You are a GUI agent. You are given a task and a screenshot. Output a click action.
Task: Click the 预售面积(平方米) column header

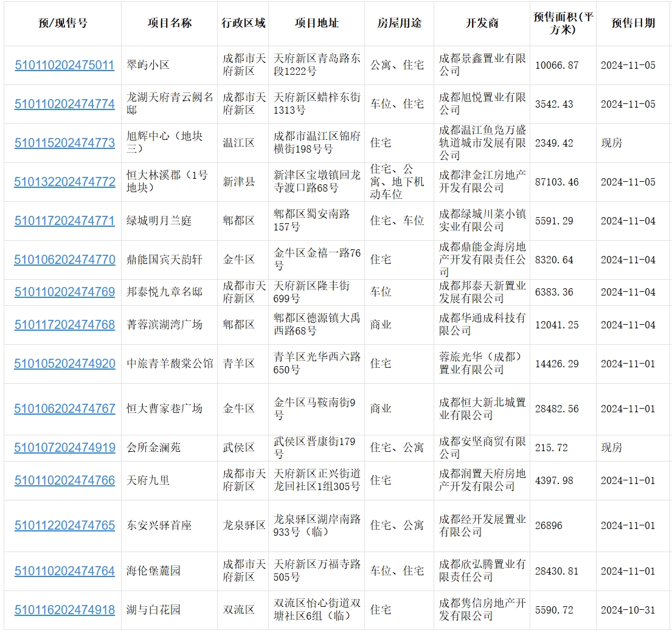click(563, 23)
